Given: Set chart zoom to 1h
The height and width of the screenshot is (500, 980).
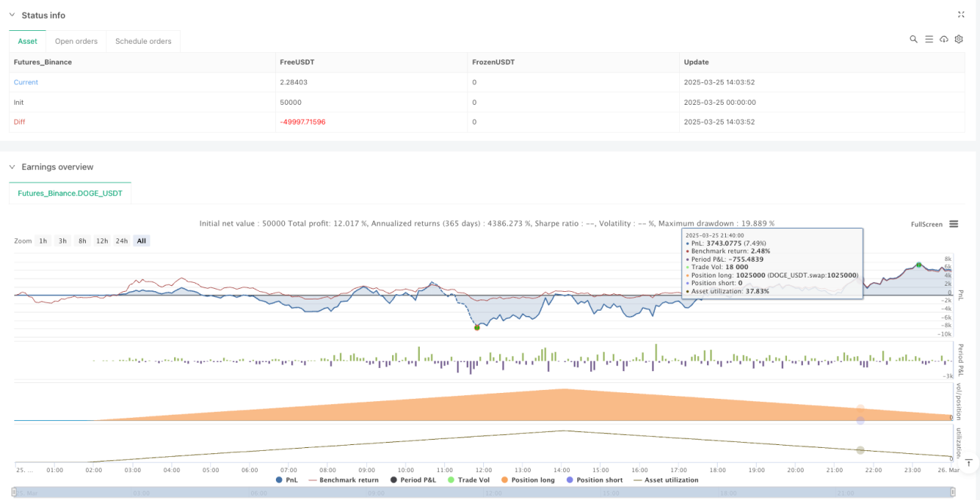Looking at the screenshot, I should click(44, 241).
